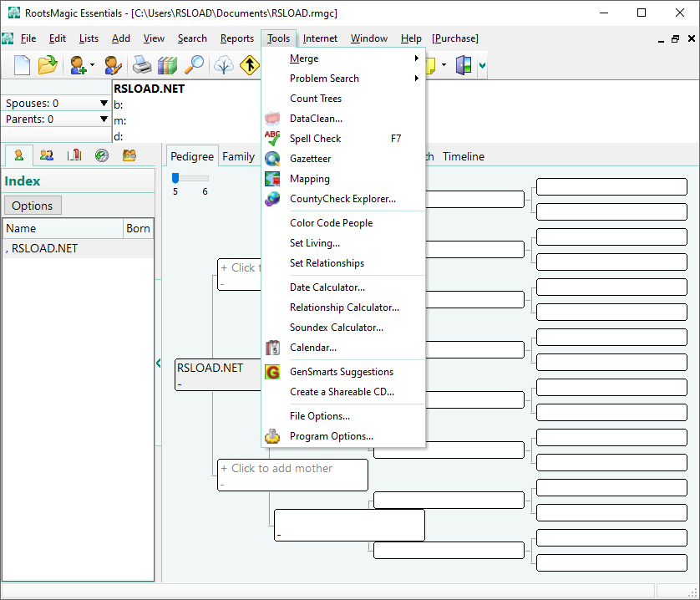
Task: Open a file using the folder toolbar icon
Action: tap(48, 65)
